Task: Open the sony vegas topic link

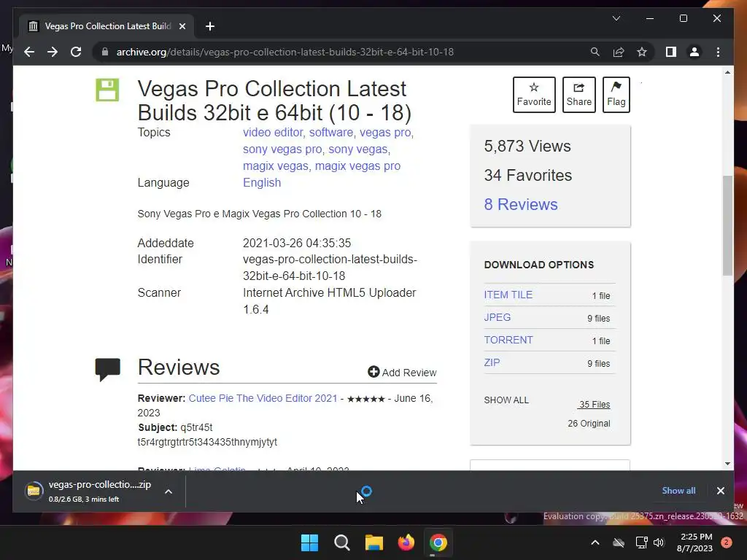Action: pyautogui.click(x=357, y=149)
